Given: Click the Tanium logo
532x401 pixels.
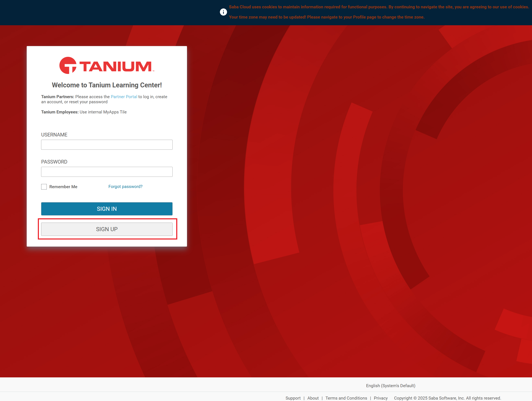Looking at the screenshot, I should 107,65.
